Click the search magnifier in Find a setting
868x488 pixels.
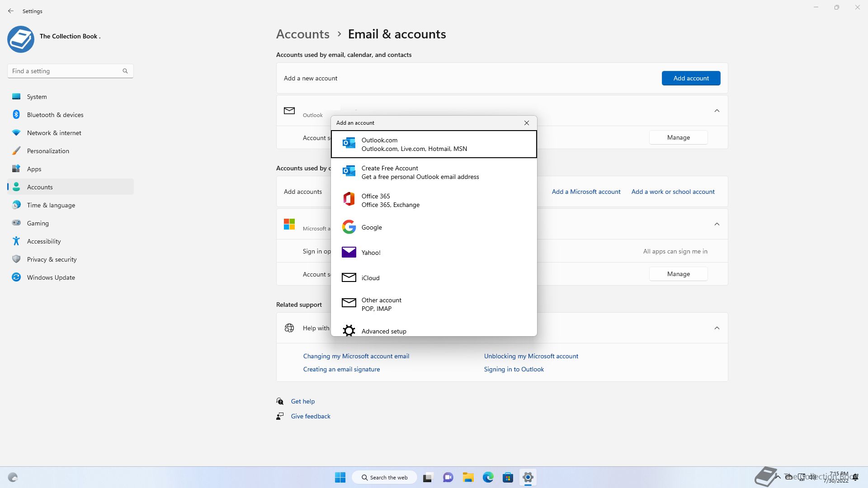click(x=125, y=71)
